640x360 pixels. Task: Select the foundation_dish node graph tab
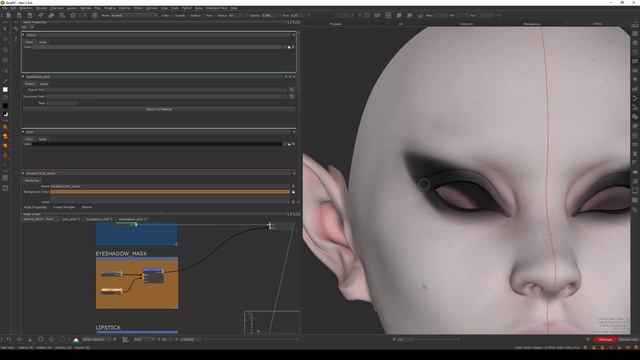pyautogui.click(x=97, y=219)
